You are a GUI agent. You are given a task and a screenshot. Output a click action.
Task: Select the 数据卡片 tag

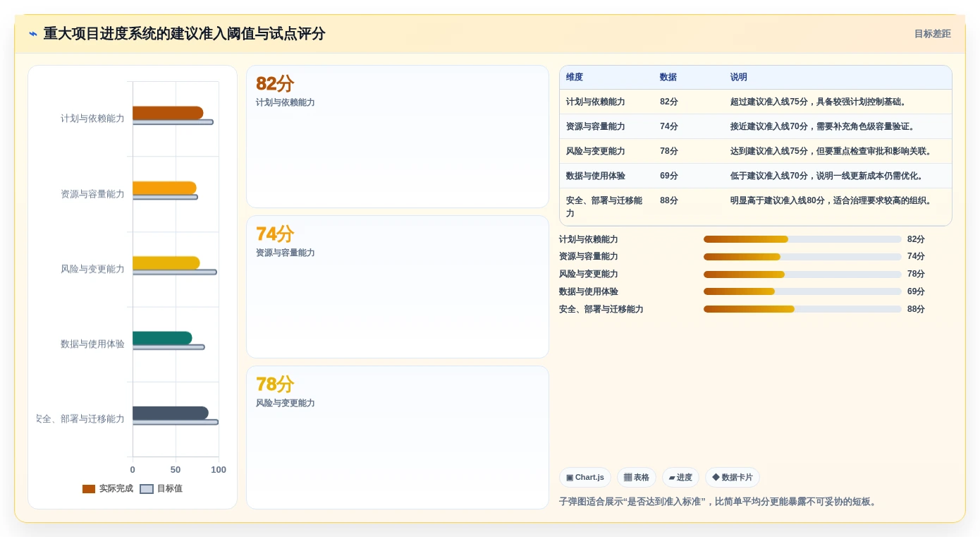click(x=733, y=477)
